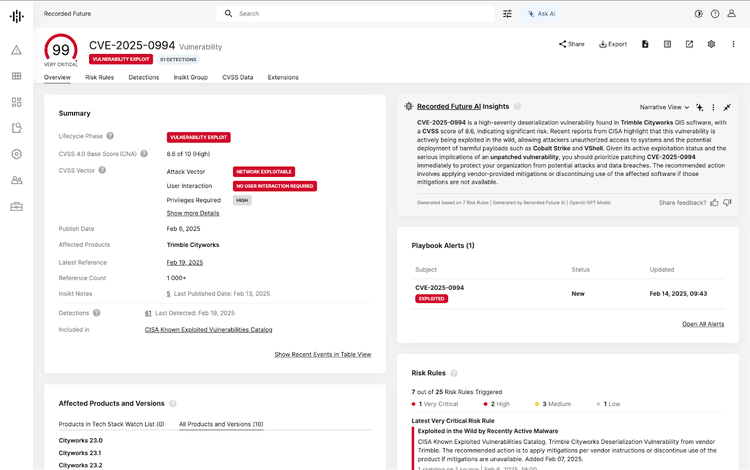Click the Exploited badge in Playbook Alerts
The image size is (750, 470).
click(431, 299)
